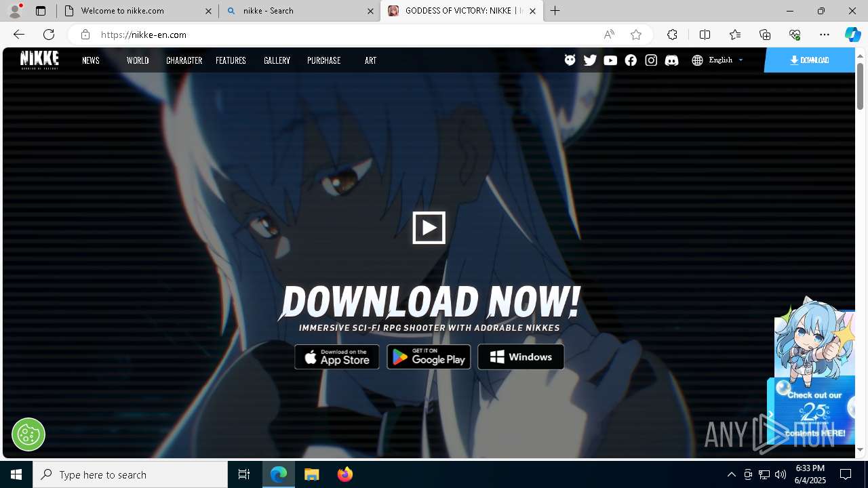
Task: Open Collections panel
Action: tap(765, 35)
